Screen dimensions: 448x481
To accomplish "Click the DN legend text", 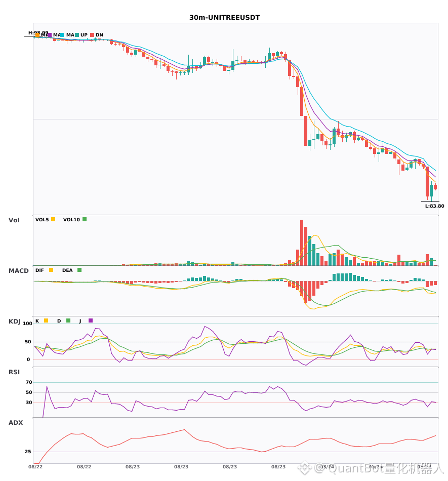I will (99, 35).
